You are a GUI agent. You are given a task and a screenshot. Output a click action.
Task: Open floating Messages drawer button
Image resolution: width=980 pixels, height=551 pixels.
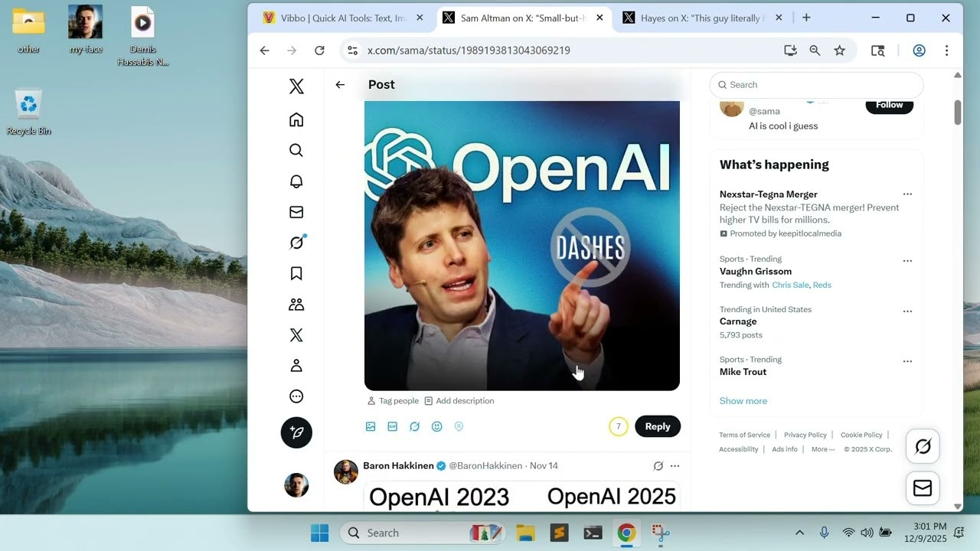point(923,488)
